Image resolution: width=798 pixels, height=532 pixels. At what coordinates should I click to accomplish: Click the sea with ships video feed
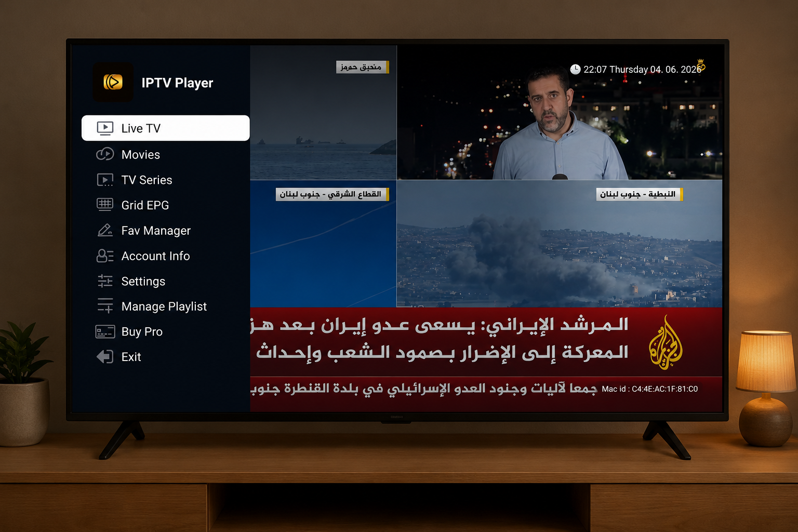323,113
